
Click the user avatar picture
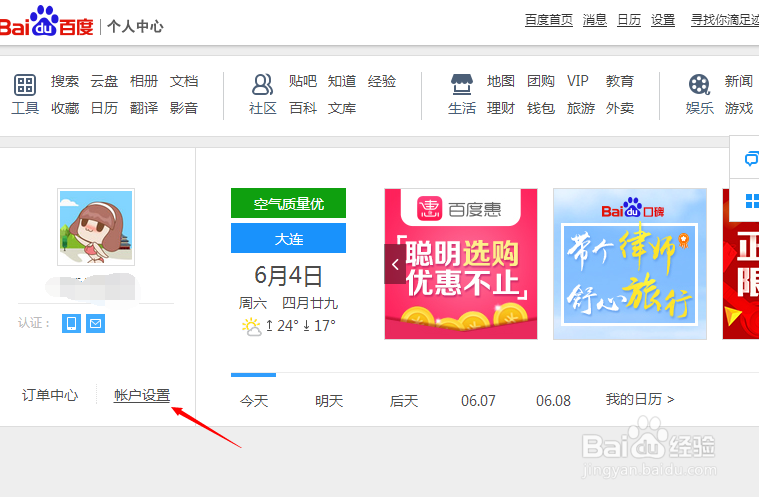(96, 227)
